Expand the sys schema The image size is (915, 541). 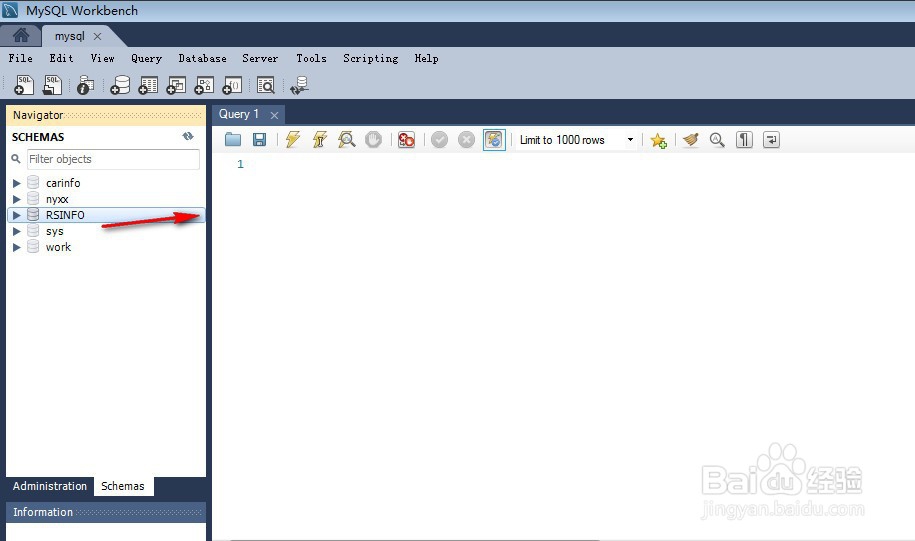[x=16, y=231]
